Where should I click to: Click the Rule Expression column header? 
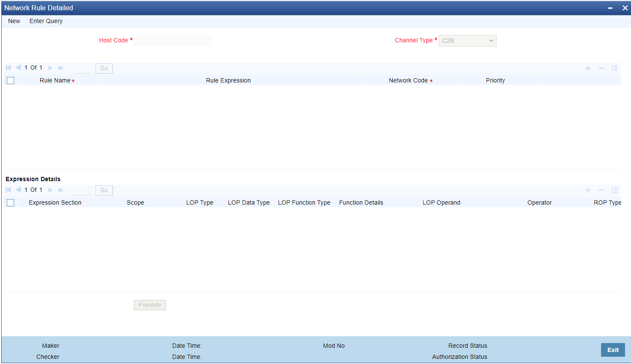click(x=228, y=80)
